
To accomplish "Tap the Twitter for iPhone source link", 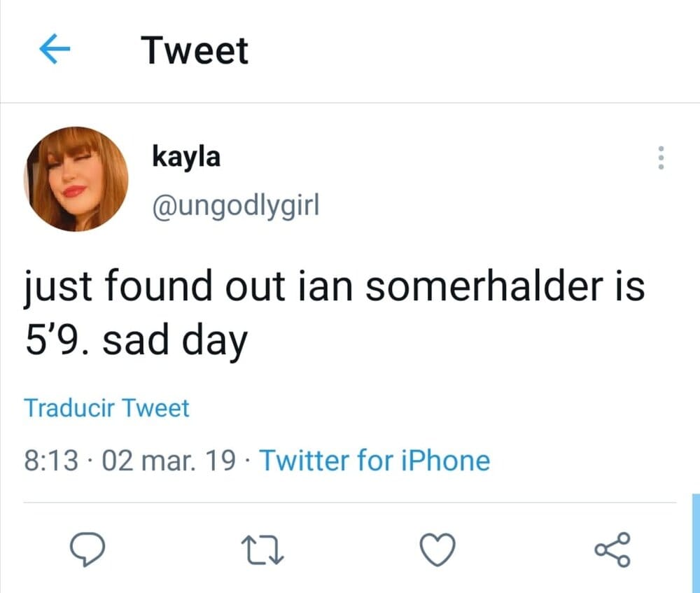I will pyautogui.click(x=374, y=461).
